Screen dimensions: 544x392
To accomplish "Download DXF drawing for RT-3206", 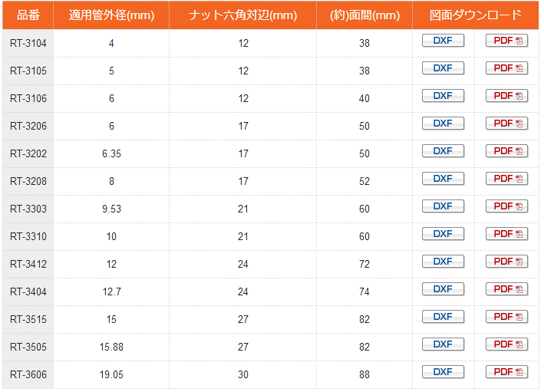I will point(443,124).
